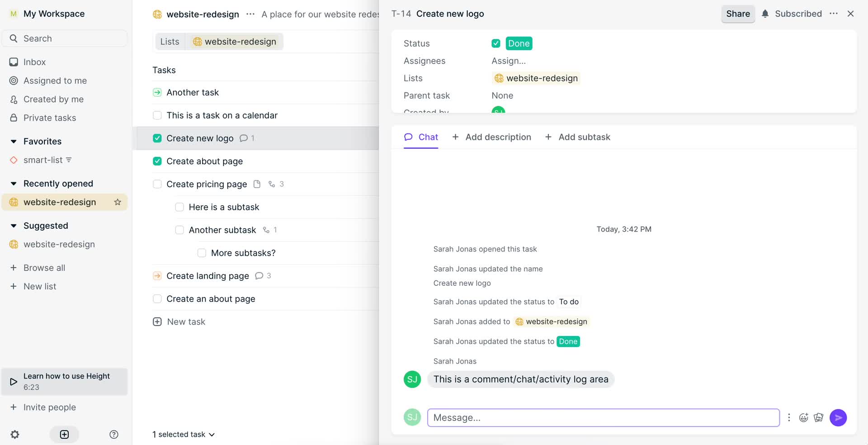This screenshot has width=868, height=445.
Task: Open emoji picker in message box
Action: click(x=803, y=417)
